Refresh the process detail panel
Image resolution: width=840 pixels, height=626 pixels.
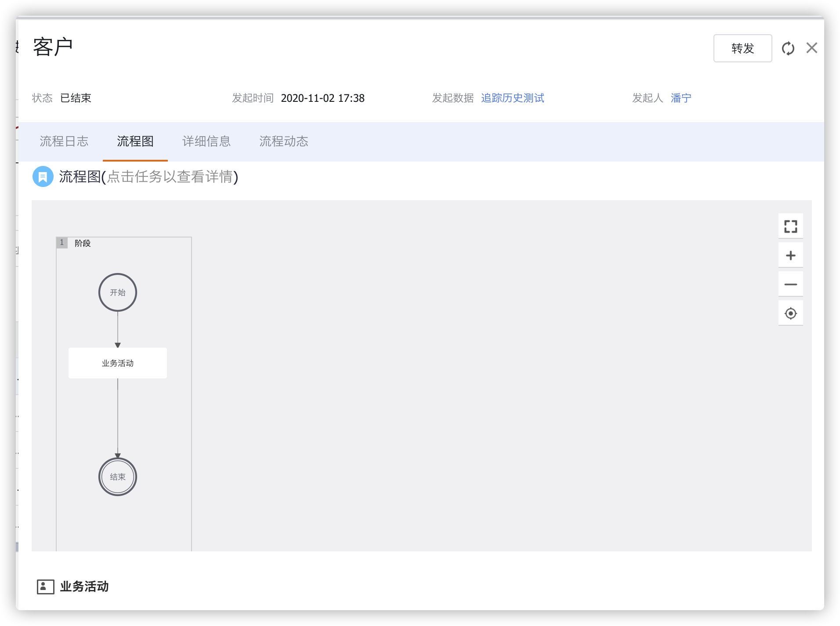(x=788, y=48)
